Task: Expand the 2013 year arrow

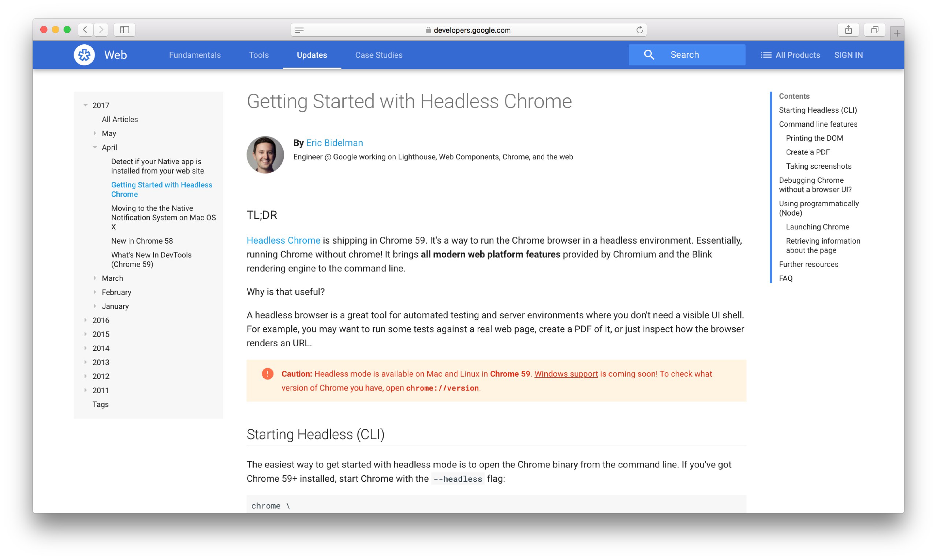Action: pos(86,362)
